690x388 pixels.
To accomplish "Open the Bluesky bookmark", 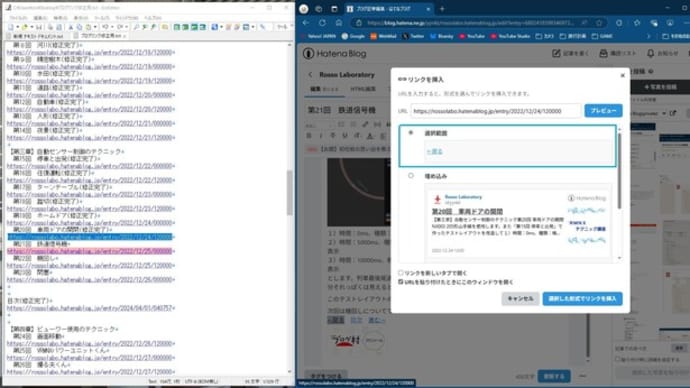I will click(442, 36).
